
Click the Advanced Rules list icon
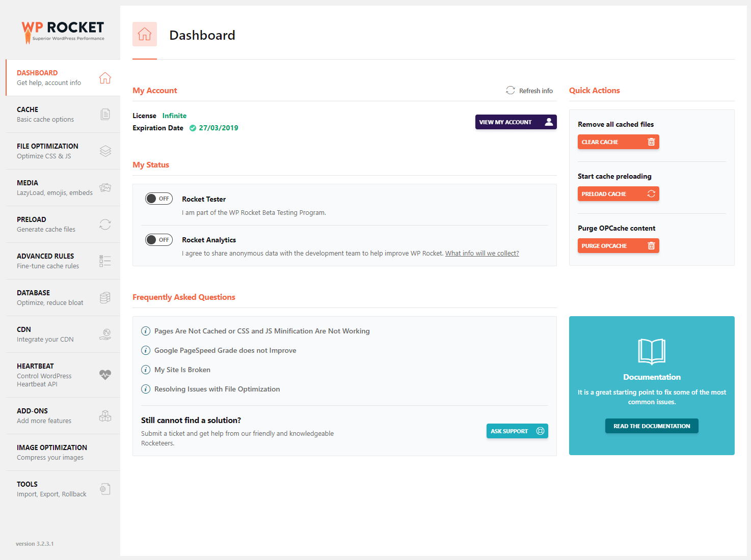105,261
